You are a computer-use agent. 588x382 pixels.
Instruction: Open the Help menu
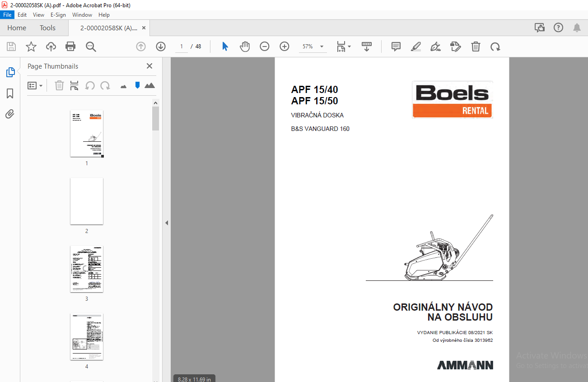(104, 15)
